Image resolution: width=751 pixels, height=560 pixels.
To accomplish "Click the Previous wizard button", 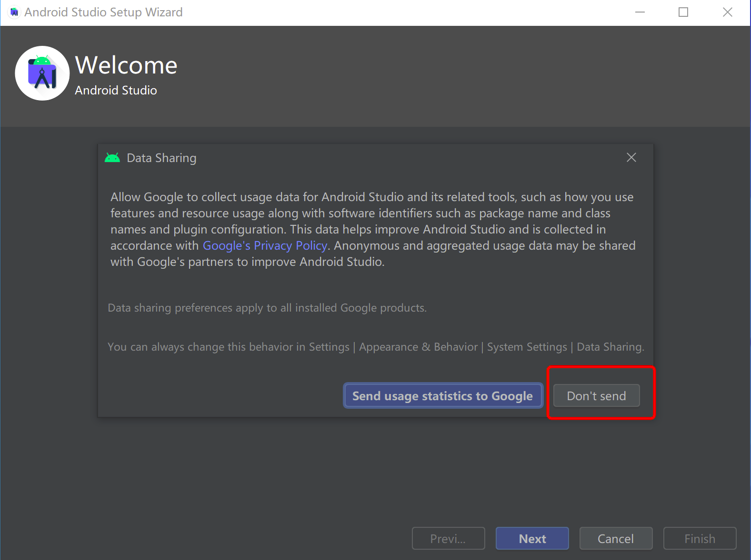I will tap(448, 538).
